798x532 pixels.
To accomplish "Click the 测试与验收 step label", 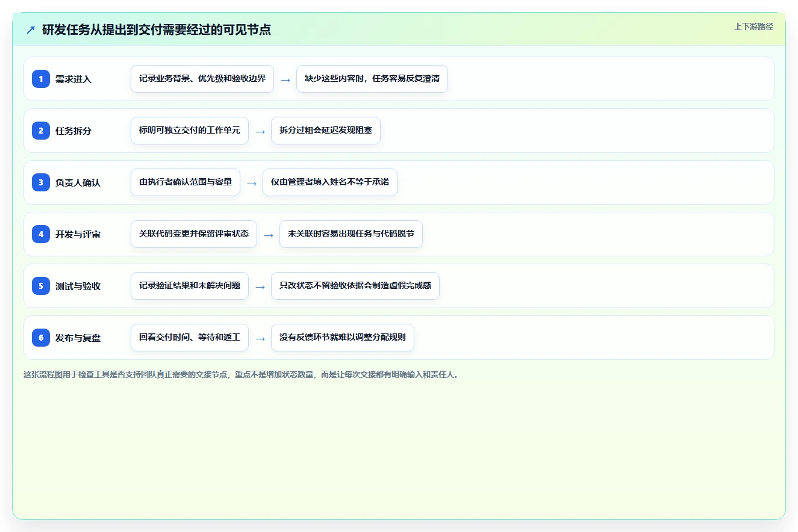I will (78, 286).
